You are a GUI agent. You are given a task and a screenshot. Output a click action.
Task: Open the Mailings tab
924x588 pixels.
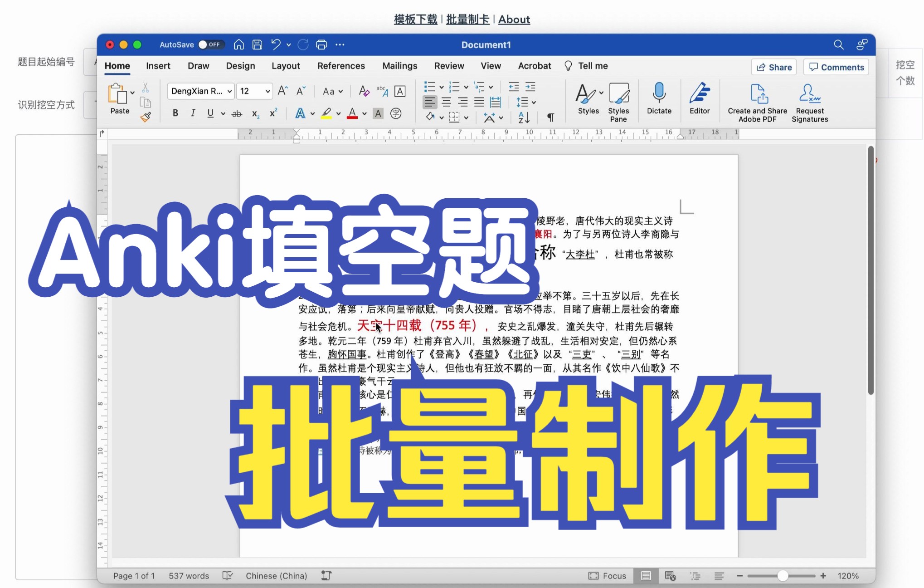[x=399, y=66]
